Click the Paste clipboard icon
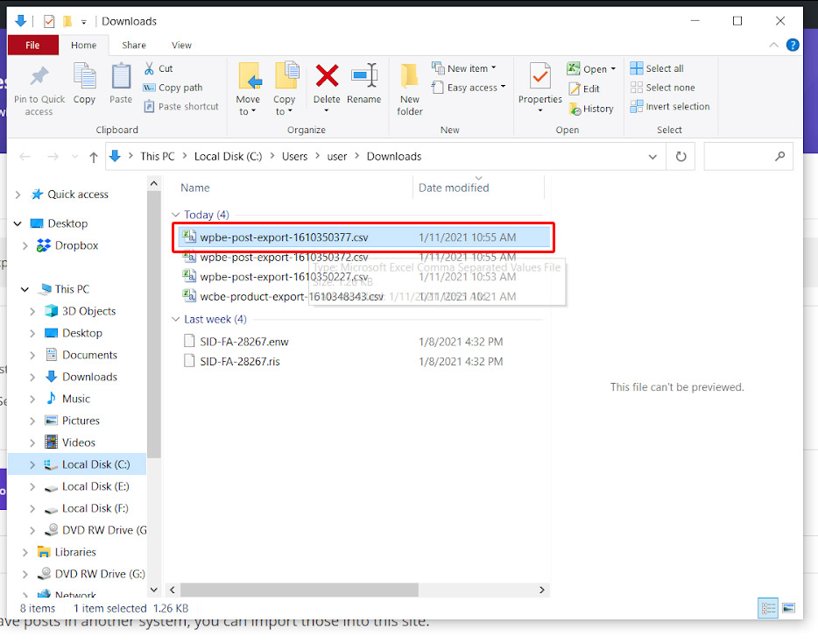The image size is (818, 644). pyautogui.click(x=121, y=77)
